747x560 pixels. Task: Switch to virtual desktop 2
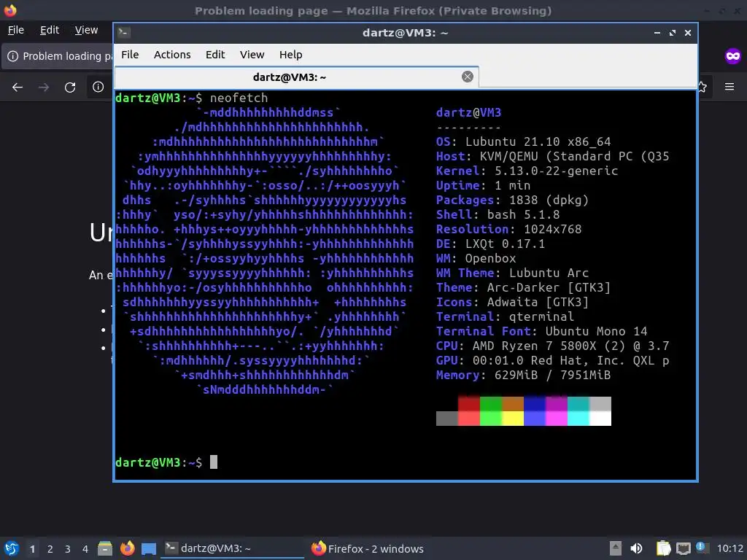(50, 549)
